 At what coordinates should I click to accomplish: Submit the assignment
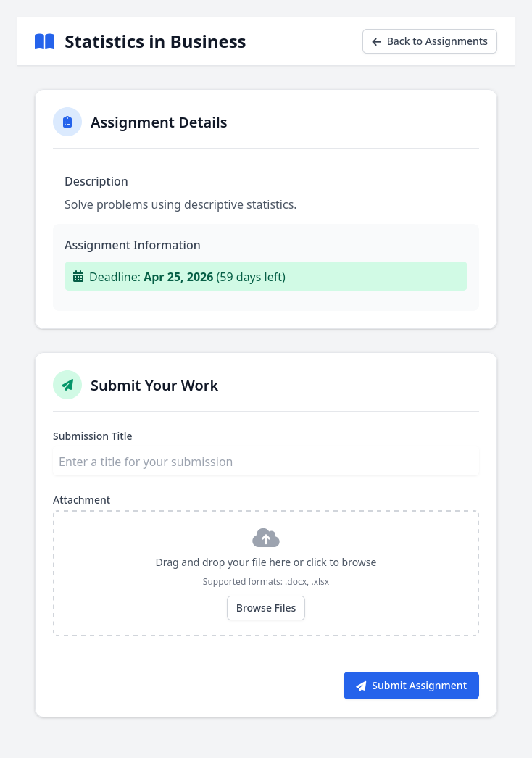point(411,686)
